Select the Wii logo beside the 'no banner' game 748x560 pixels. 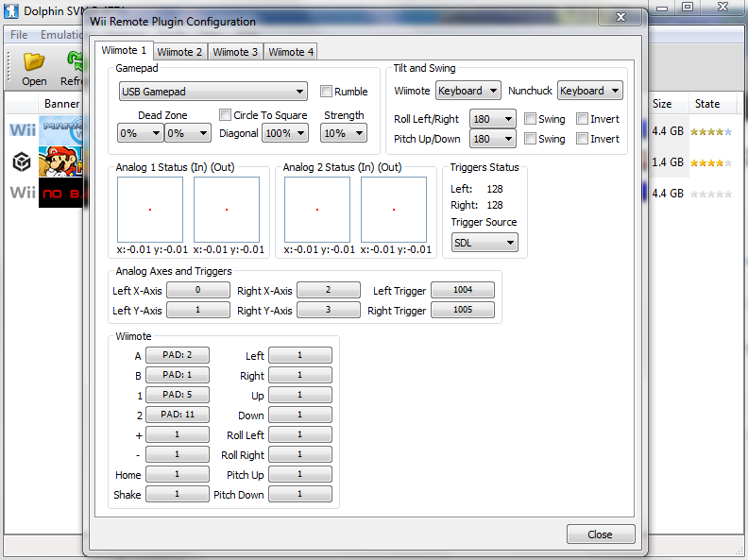[x=23, y=193]
